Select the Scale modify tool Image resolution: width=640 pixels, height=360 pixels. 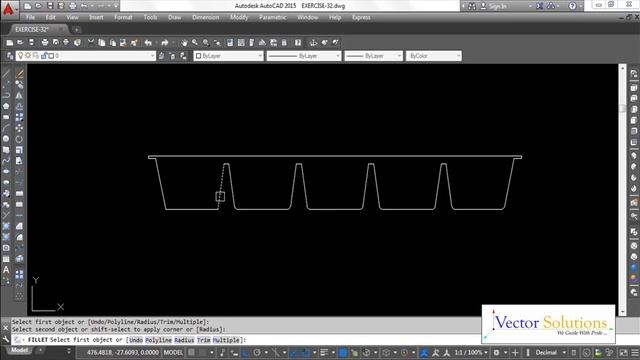[19, 150]
